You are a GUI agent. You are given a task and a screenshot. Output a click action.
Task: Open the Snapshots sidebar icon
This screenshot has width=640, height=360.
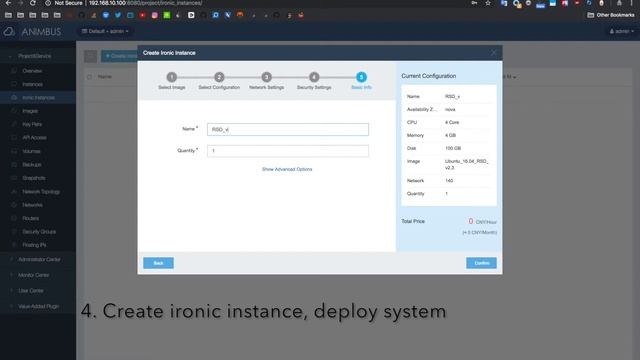[x=14, y=178]
